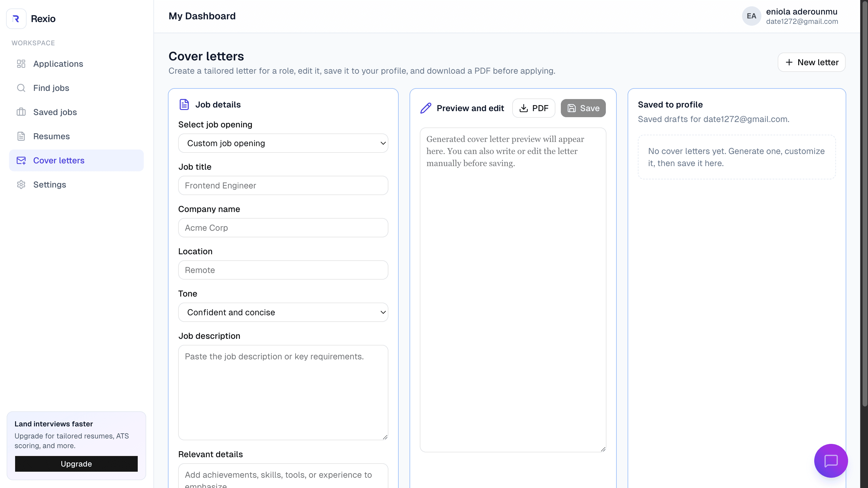Click the Saved to profile heading
Image resolution: width=868 pixels, height=488 pixels.
coord(670,104)
